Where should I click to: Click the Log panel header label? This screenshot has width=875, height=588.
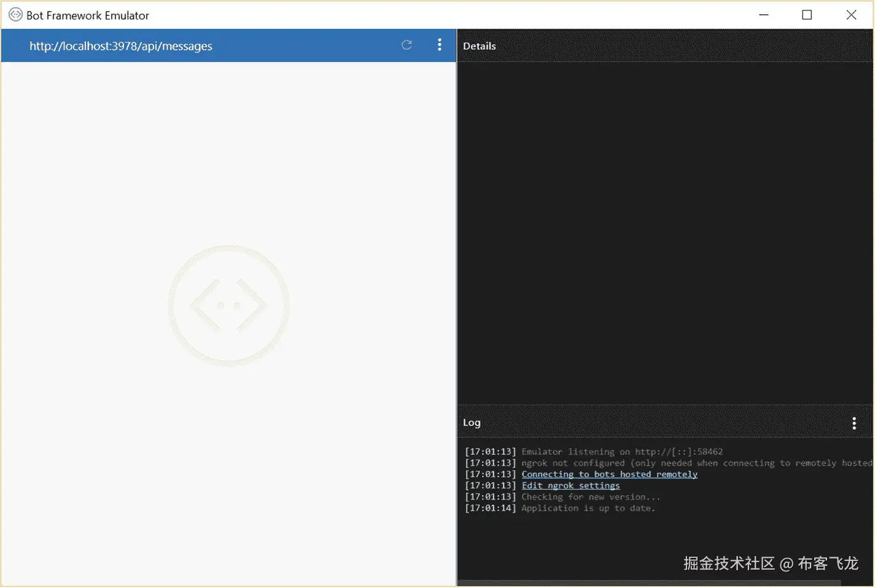(x=472, y=422)
